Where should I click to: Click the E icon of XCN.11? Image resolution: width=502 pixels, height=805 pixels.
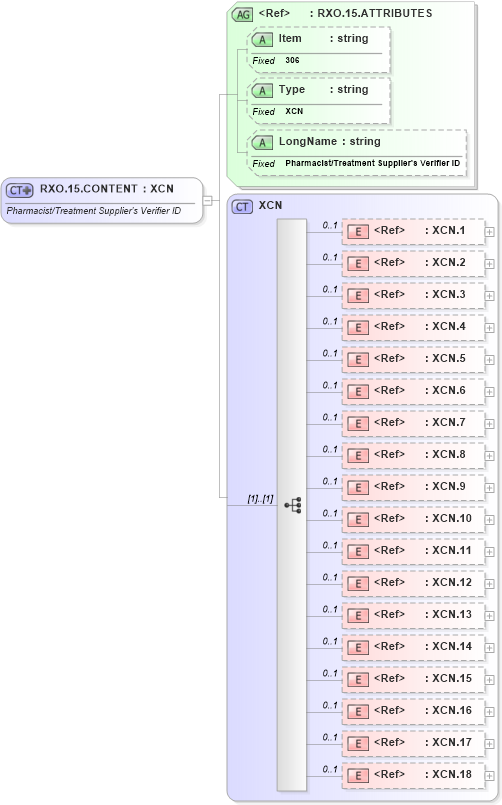(x=358, y=551)
